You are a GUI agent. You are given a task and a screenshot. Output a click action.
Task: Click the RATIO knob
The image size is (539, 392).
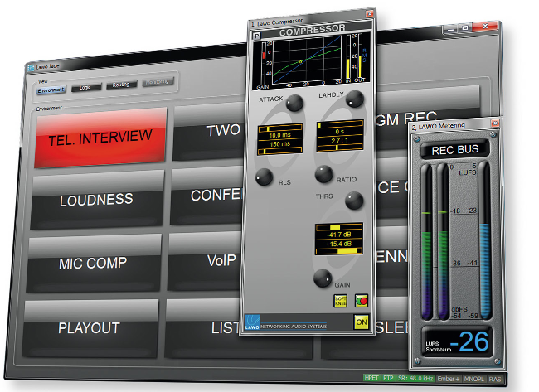pyautogui.click(x=323, y=175)
